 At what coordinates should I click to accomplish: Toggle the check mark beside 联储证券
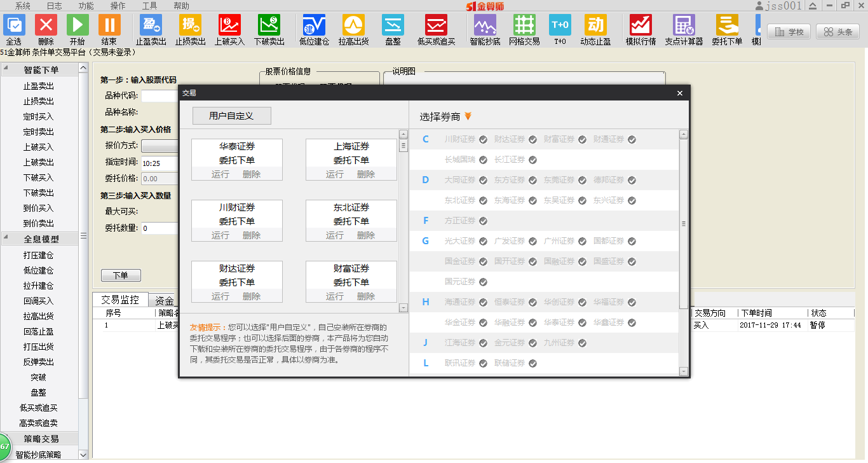(532, 363)
